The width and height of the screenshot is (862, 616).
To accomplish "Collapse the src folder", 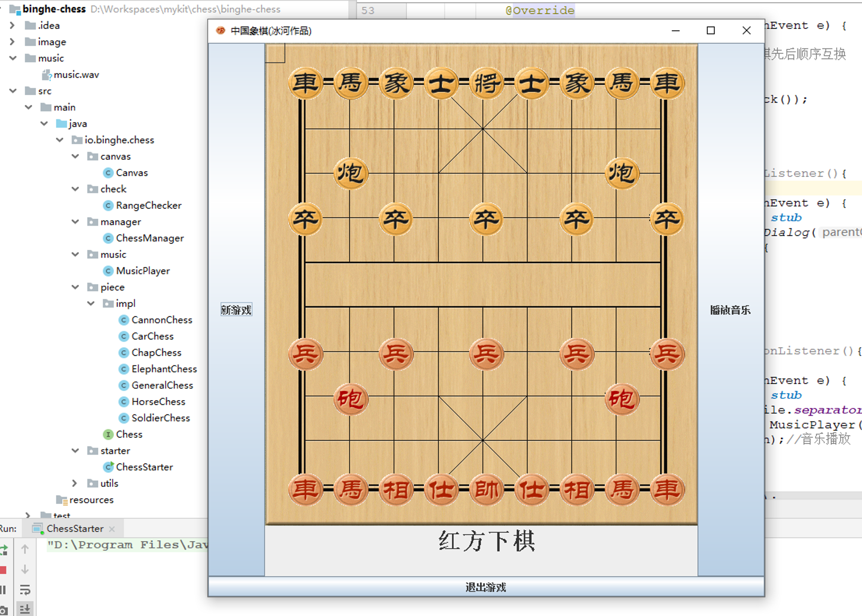I will click(13, 91).
